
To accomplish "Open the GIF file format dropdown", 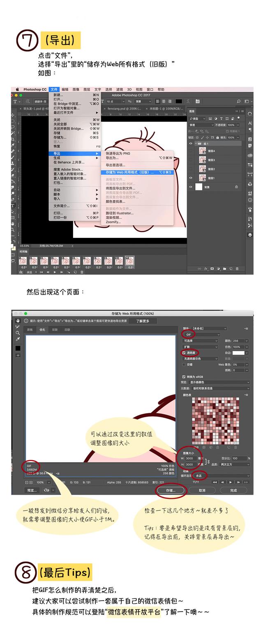I will point(201,335).
